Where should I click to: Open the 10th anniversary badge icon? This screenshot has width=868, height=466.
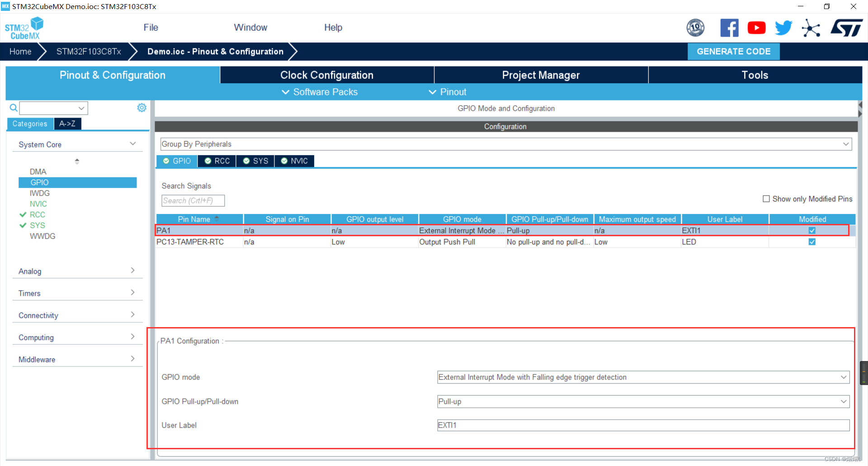tap(695, 28)
